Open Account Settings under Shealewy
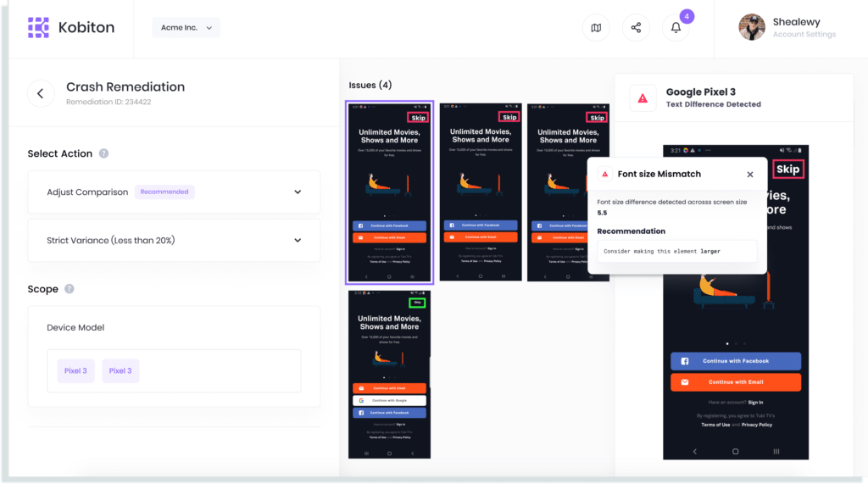 [804, 35]
